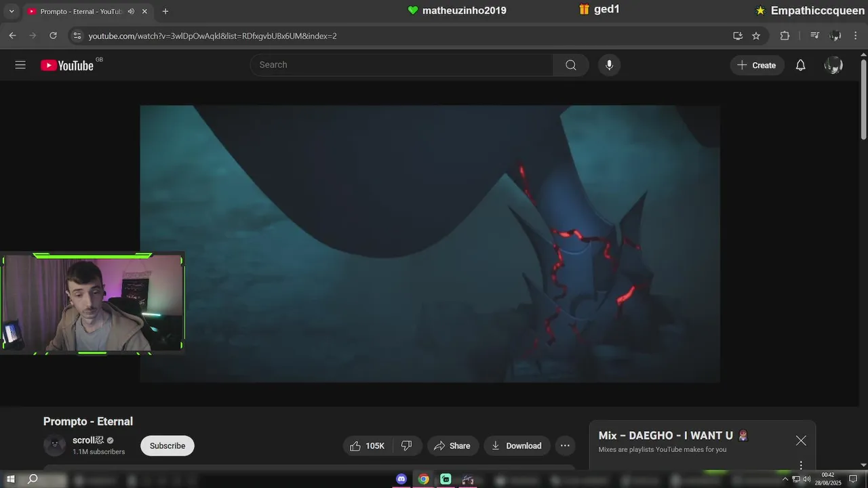868x488 pixels.
Task: Mute tab via audio speaker icon
Action: click(x=131, y=12)
